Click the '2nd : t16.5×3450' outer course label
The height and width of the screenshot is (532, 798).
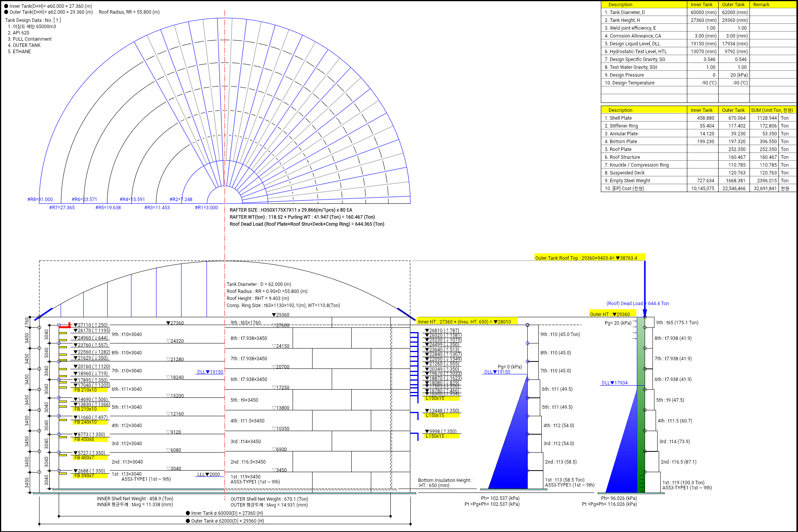tap(248, 462)
